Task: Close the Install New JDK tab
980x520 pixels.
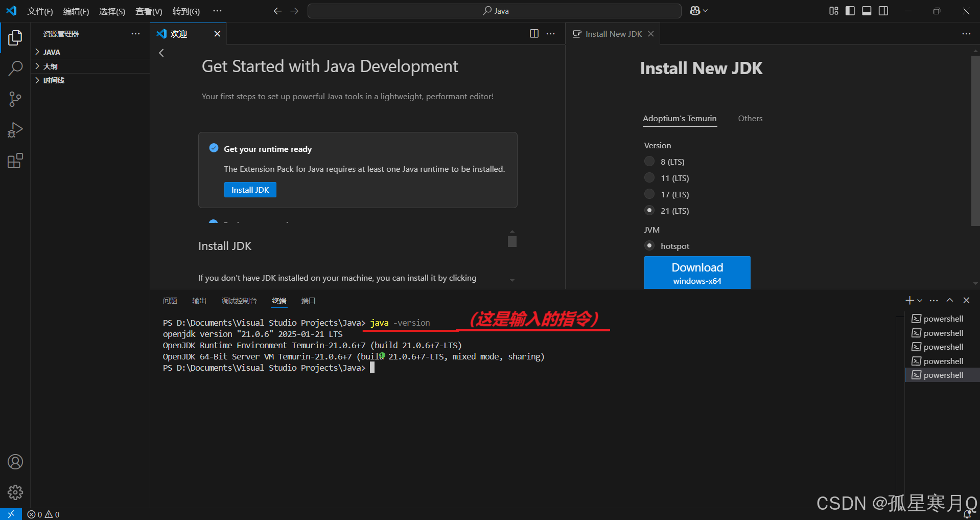Action: [651, 34]
